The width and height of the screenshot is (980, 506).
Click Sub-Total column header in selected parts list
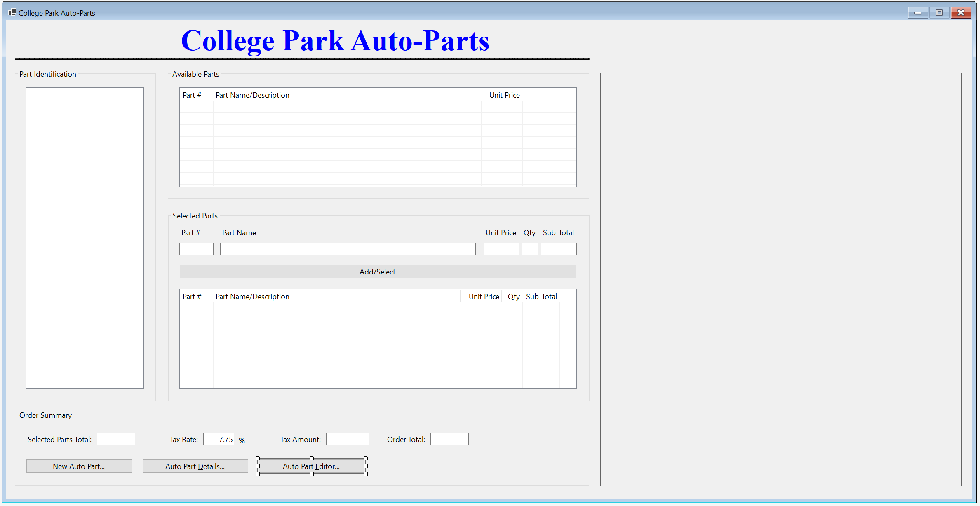[541, 297]
